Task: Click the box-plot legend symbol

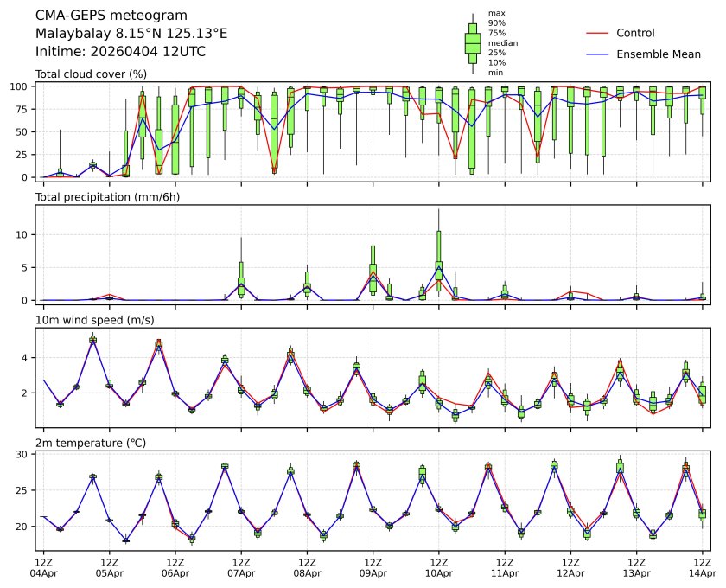Action: [473, 42]
